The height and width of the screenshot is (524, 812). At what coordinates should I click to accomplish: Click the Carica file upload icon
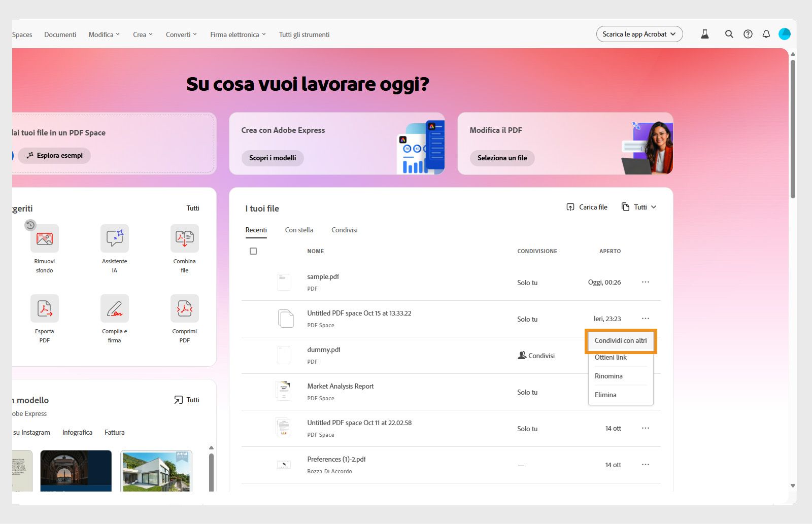(x=570, y=207)
